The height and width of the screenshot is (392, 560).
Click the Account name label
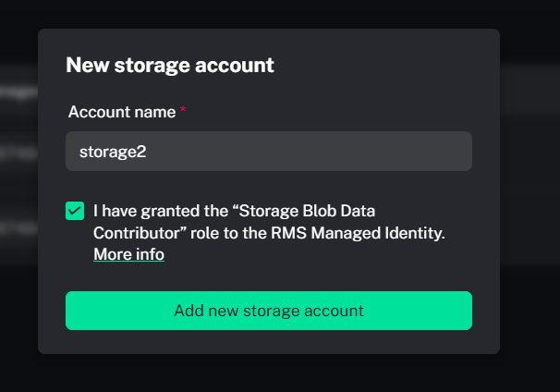(x=122, y=112)
